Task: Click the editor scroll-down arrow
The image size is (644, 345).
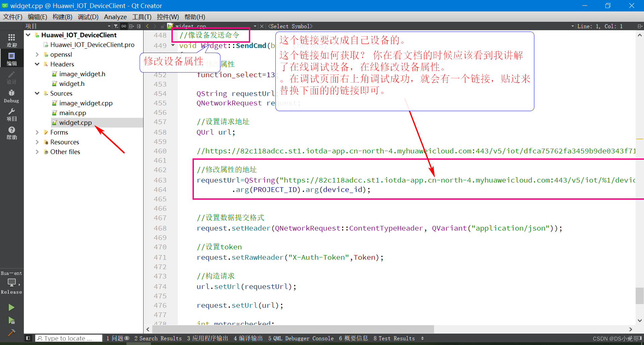Action: 639,321
